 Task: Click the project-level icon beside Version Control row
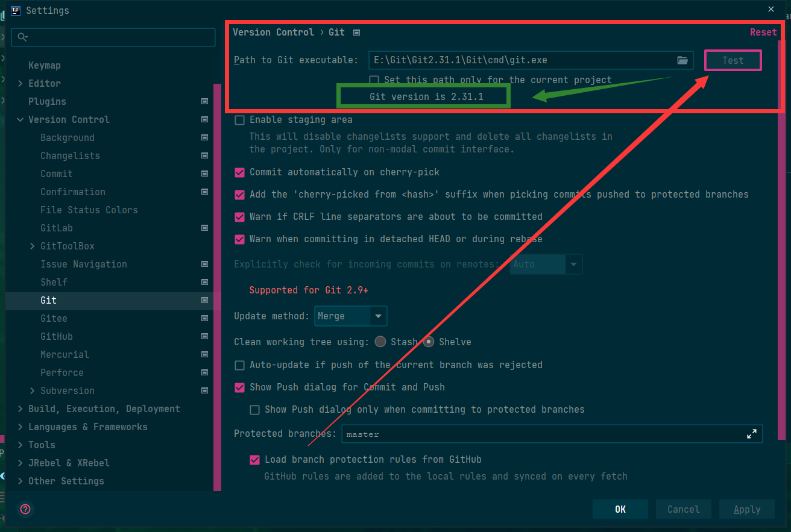tap(205, 119)
